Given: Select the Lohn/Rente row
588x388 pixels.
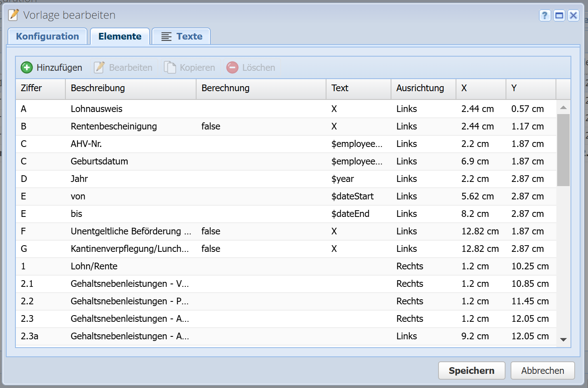Looking at the screenshot, I should 94,266.
